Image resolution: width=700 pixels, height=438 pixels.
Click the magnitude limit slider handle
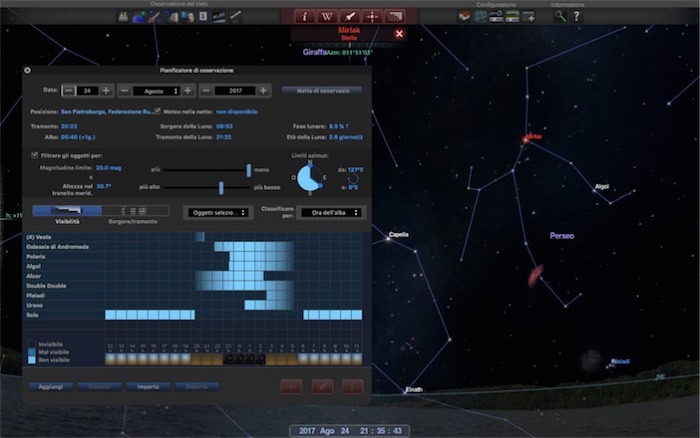click(x=249, y=170)
